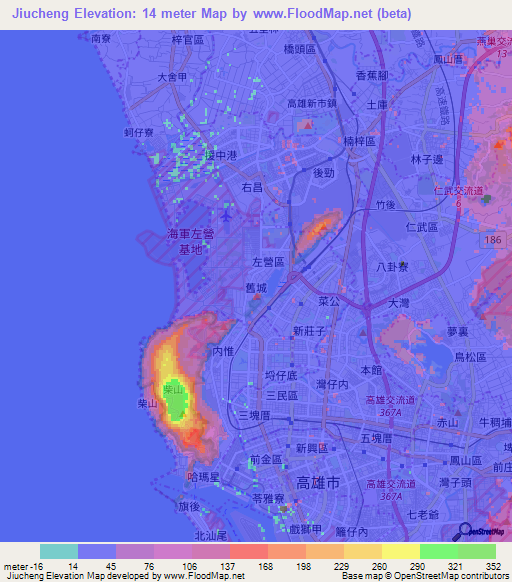The image size is (512, 582).
Task: Click the blue-violet legend swatch for 14 meters
Action: [97, 551]
